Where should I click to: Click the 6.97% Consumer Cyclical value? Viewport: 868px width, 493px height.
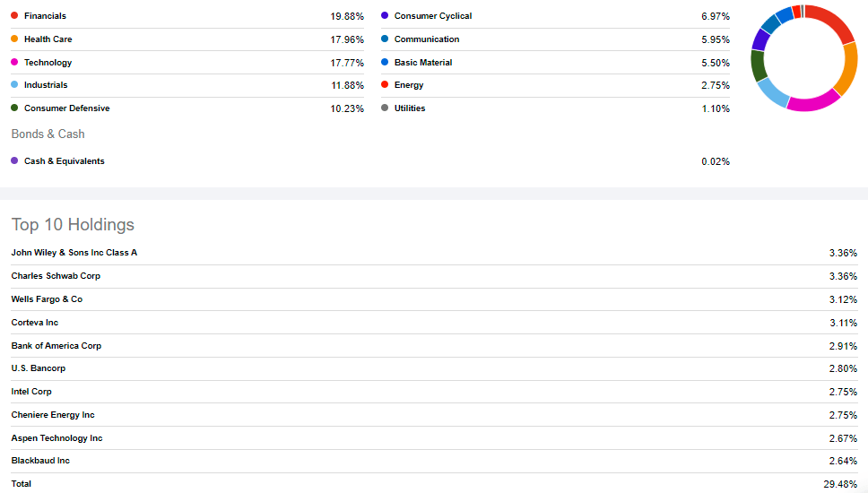[716, 17]
